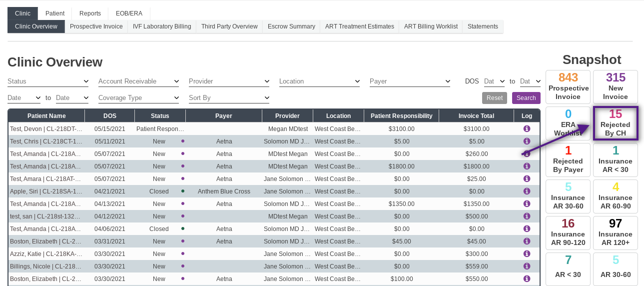
Task: Expand the Status filter dropdown
Action: point(48,81)
